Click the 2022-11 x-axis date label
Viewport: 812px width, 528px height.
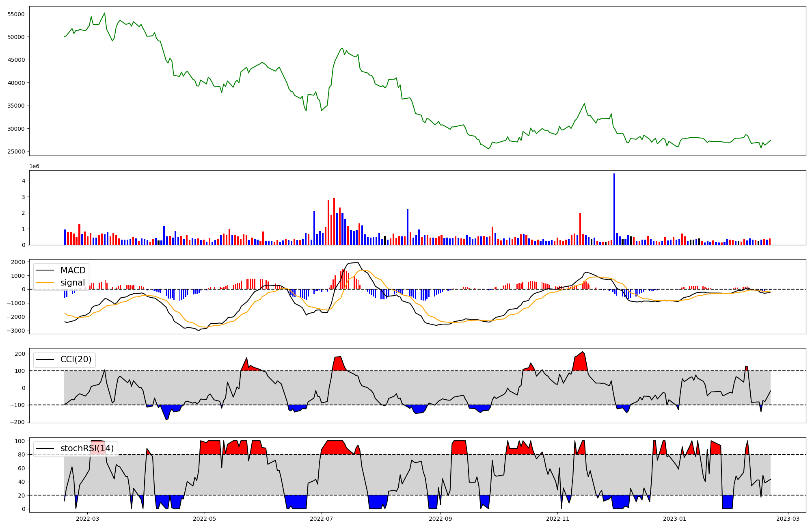click(557, 519)
